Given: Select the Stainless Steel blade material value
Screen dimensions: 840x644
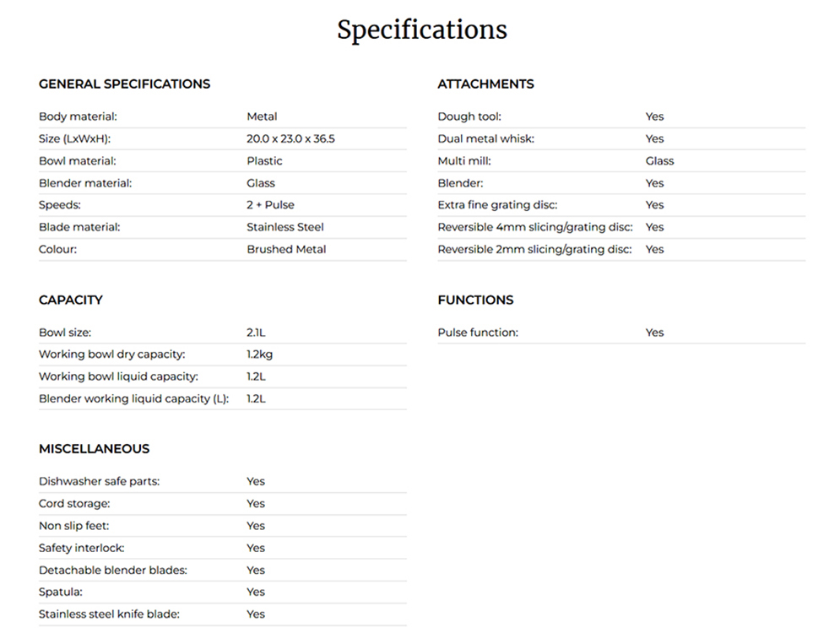Looking at the screenshot, I should pos(285,227).
